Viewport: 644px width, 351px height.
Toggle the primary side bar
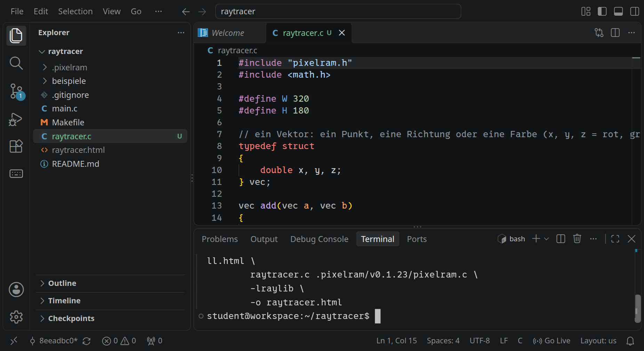click(602, 11)
